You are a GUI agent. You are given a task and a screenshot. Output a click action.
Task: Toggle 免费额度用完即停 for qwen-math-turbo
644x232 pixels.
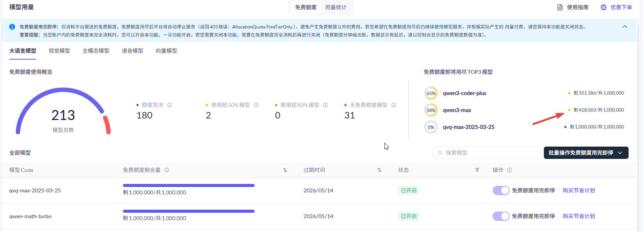point(501,216)
